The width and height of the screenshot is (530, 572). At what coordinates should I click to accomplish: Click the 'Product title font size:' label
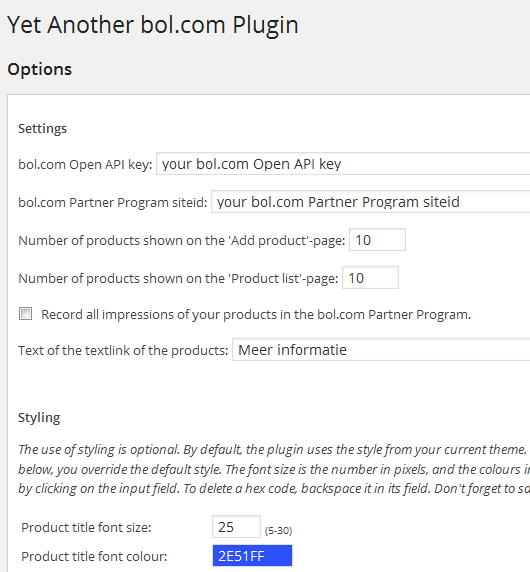(x=86, y=527)
